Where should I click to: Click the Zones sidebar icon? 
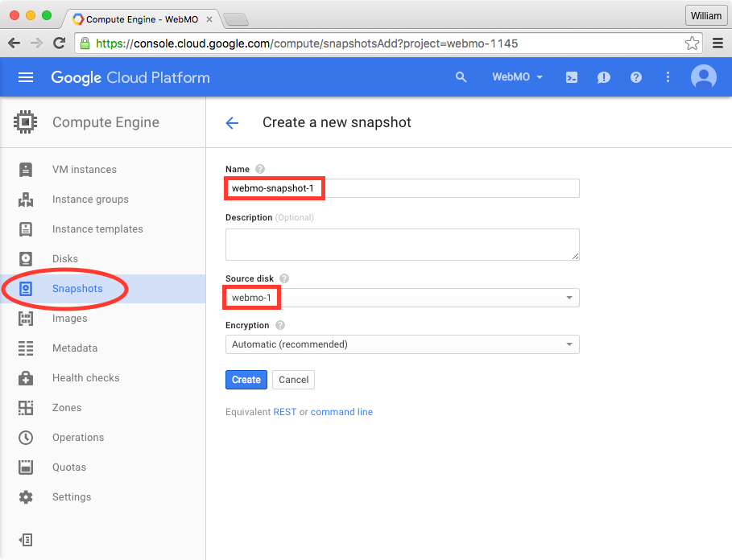(26, 407)
